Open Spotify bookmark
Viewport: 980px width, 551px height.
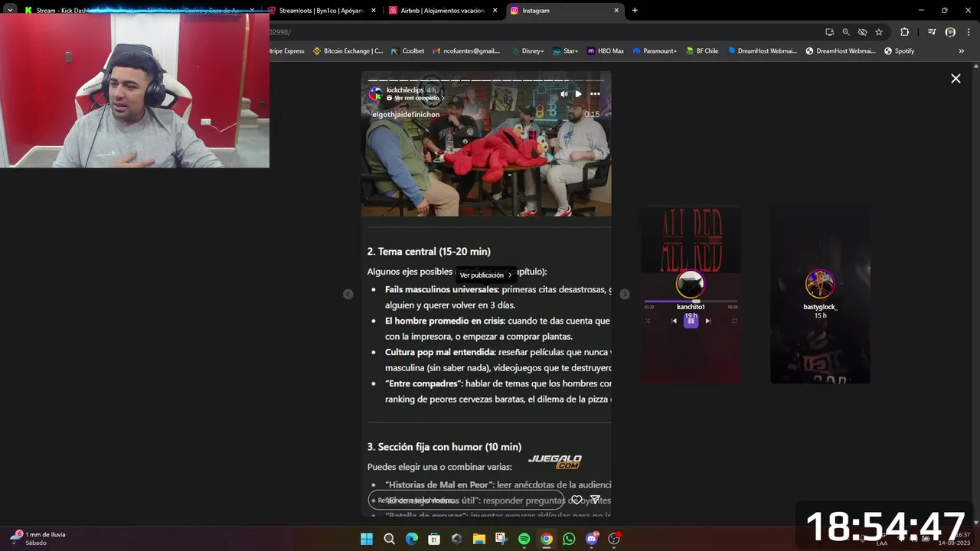pos(899,51)
